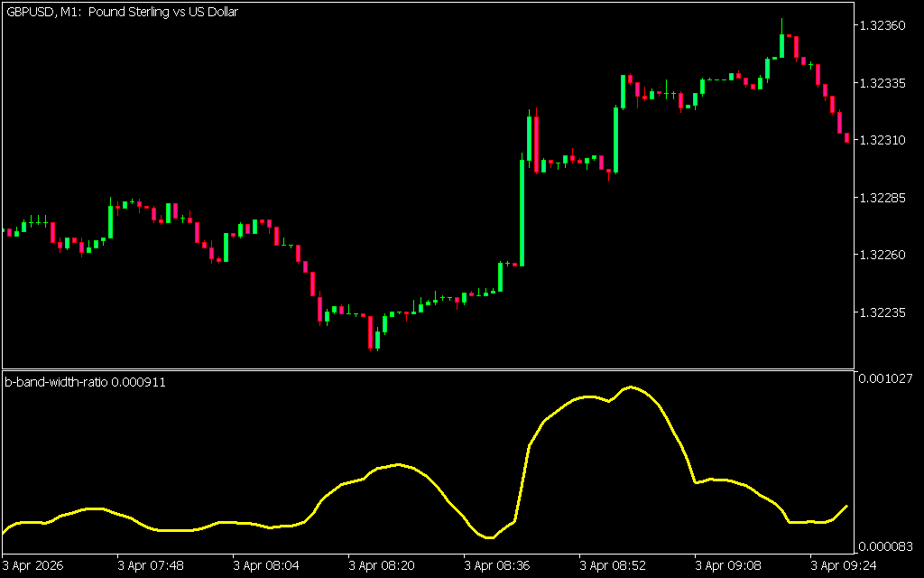Click the 3 Apr 08:04 time marker
Image resolution: width=924 pixels, height=578 pixels.
[x=266, y=565]
